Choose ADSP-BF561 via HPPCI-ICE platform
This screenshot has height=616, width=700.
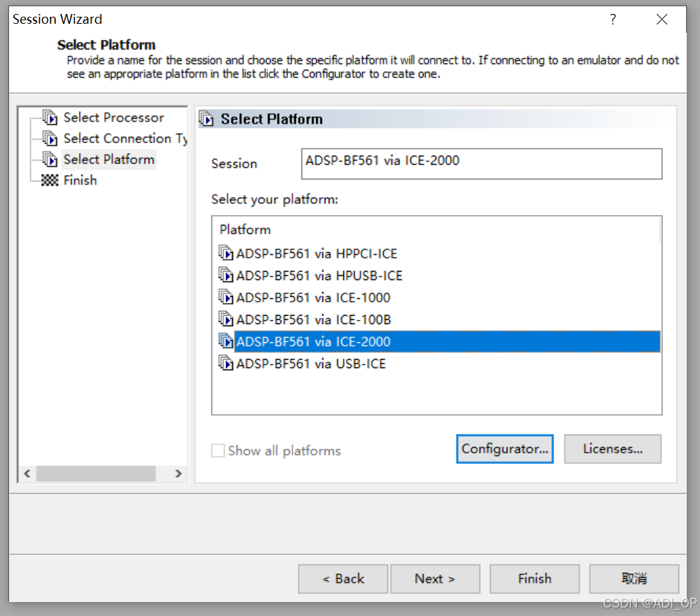(x=317, y=254)
